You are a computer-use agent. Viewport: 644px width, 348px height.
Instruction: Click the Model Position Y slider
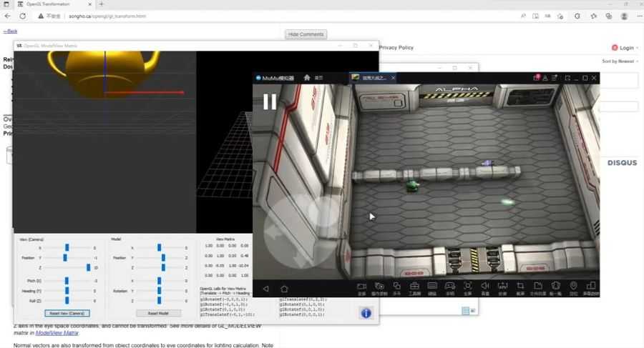point(160,257)
